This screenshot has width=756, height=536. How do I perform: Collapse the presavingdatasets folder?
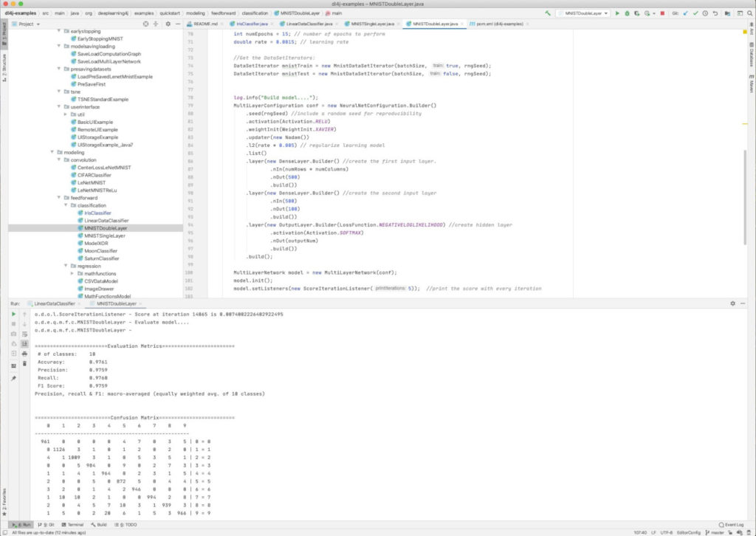(59, 69)
